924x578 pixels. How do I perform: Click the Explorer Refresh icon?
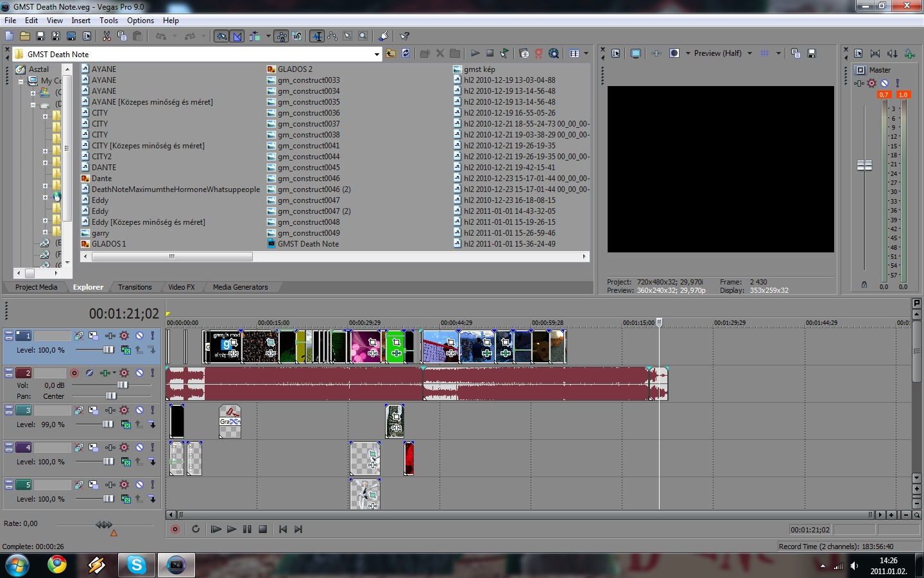(x=406, y=53)
